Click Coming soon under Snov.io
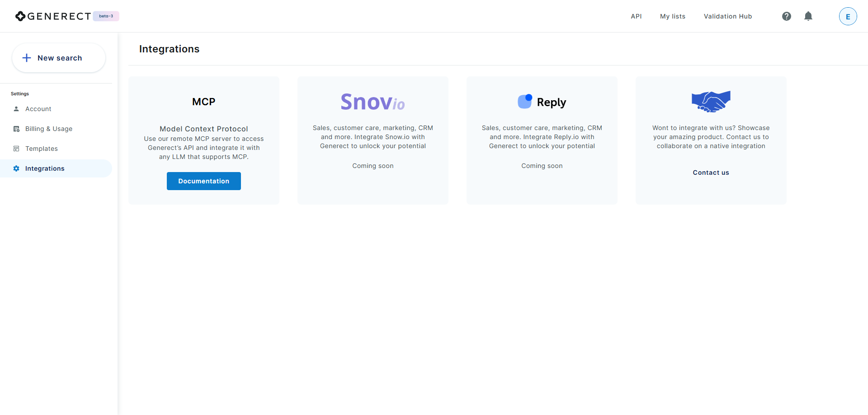868x415 pixels. pyautogui.click(x=373, y=166)
